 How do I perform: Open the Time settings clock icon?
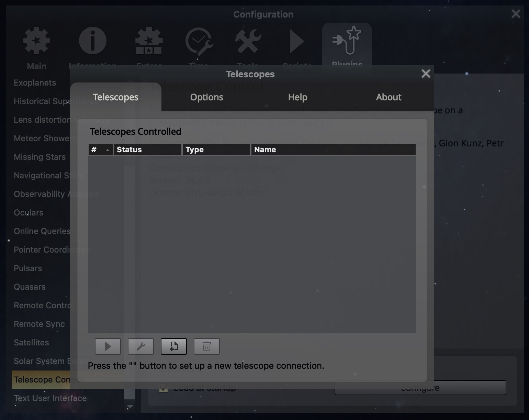point(199,41)
